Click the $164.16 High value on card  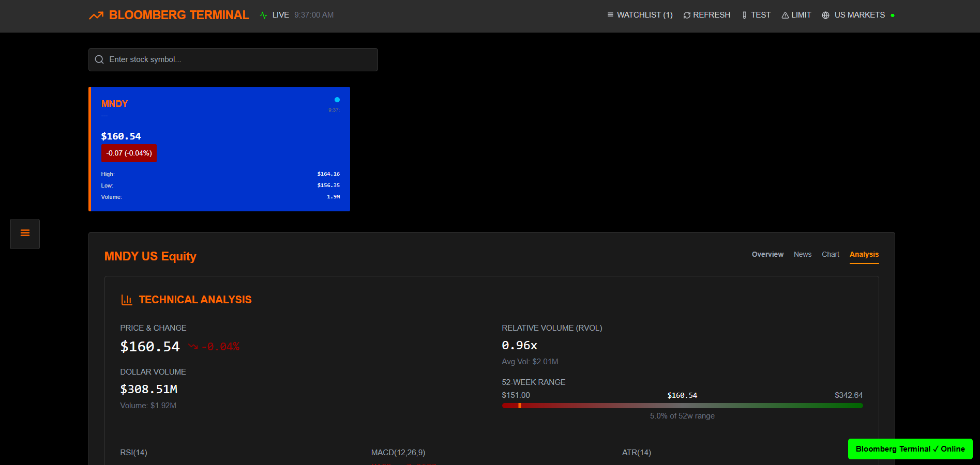click(328, 174)
